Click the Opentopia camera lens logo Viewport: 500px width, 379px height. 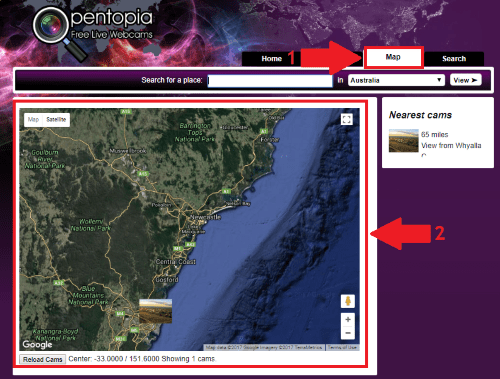(50, 25)
